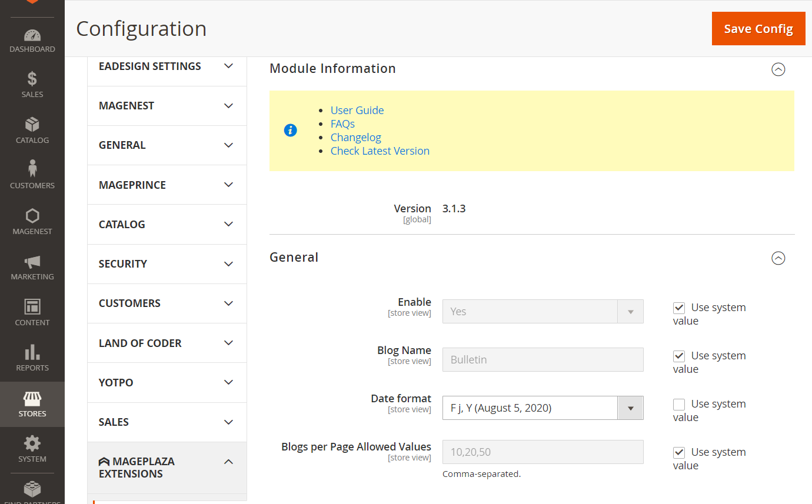Click the Date format field label
Image resolution: width=812 pixels, height=504 pixels.
[401, 398]
